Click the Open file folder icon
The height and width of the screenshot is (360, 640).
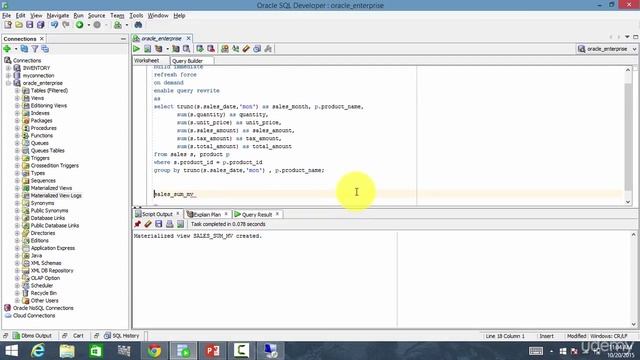(x=19, y=25)
